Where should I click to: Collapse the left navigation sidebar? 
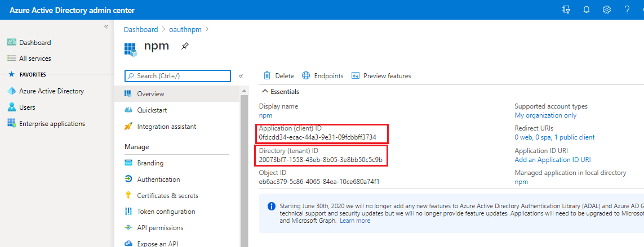(x=106, y=27)
